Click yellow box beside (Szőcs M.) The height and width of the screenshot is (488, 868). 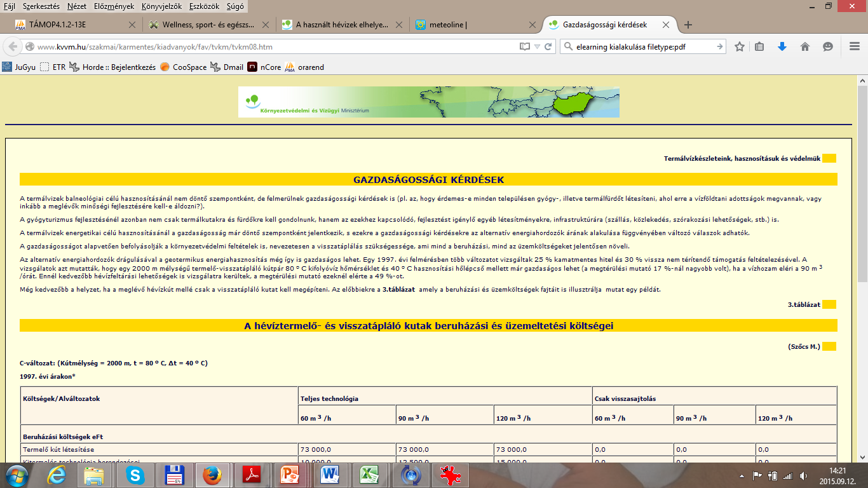pyautogui.click(x=829, y=346)
